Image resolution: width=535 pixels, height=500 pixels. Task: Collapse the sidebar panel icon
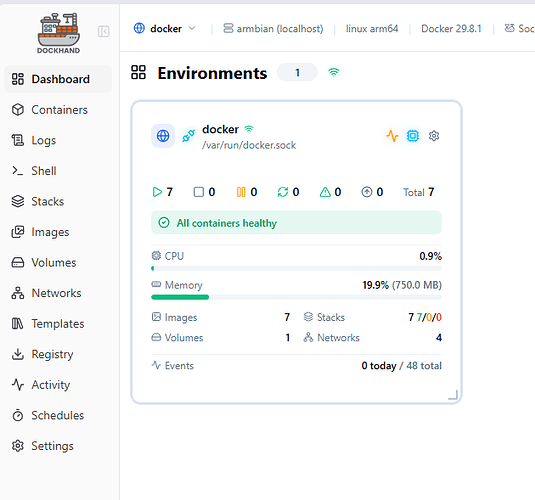pyautogui.click(x=103, y=32)
